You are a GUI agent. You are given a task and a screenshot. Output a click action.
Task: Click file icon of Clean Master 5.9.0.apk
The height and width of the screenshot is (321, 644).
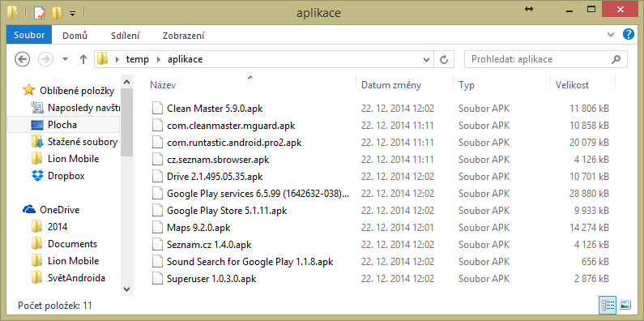[x=157, y=109]
